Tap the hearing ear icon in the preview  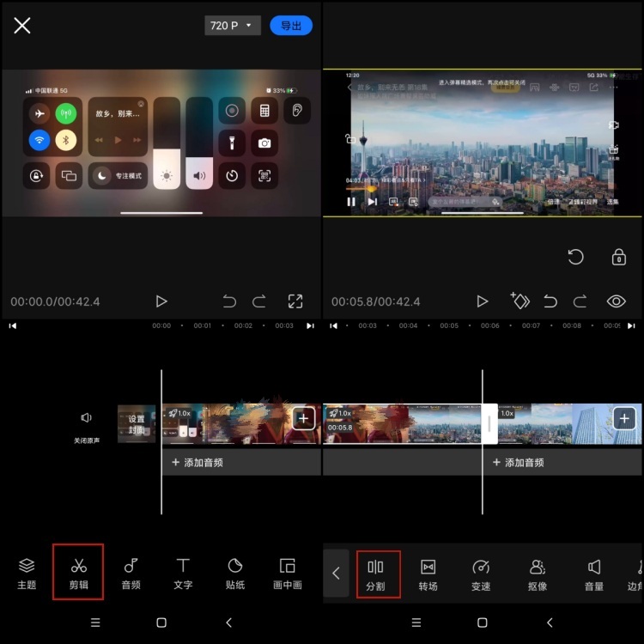click(297, 111)
